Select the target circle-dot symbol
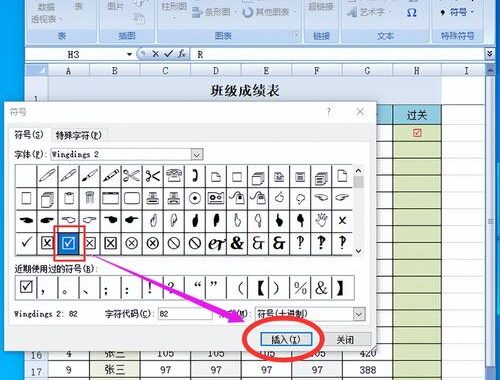The height and width of the screenshot is (380, 500). pos(195,198)
